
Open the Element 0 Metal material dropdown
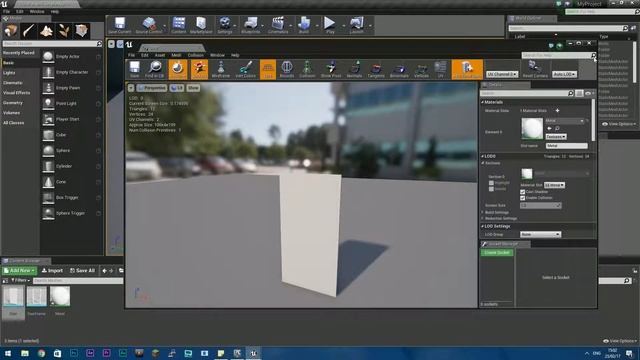click(565, 121)
